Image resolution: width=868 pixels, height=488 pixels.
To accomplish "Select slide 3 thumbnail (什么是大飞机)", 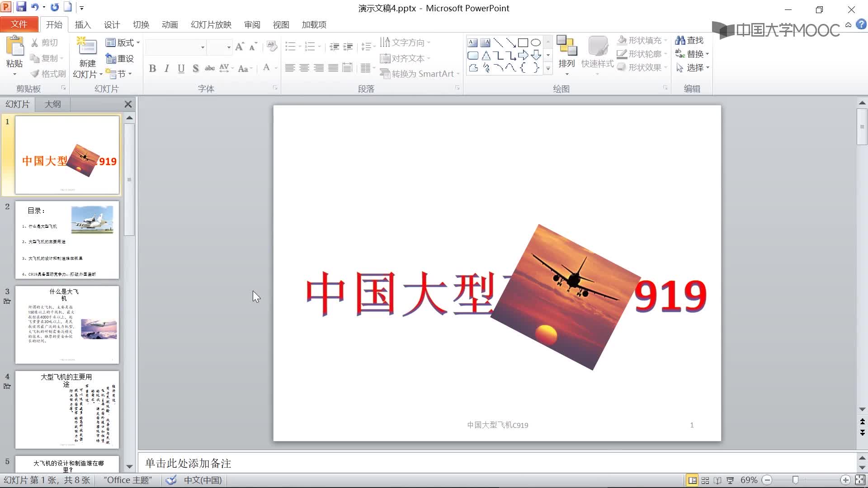I will (x=67, y=324).
